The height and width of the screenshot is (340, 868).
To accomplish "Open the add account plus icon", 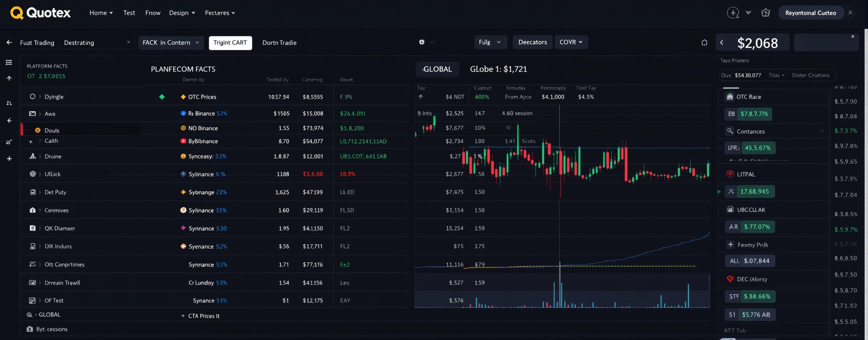I will click(x=733, y=13).
